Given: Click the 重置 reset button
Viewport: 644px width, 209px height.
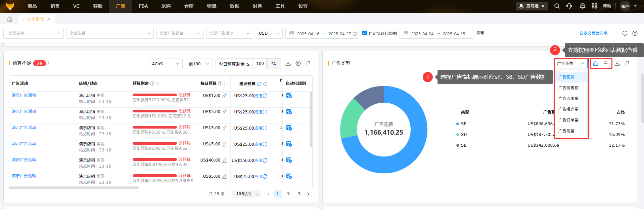Looking at the screenshot, I should click(480, 33).
